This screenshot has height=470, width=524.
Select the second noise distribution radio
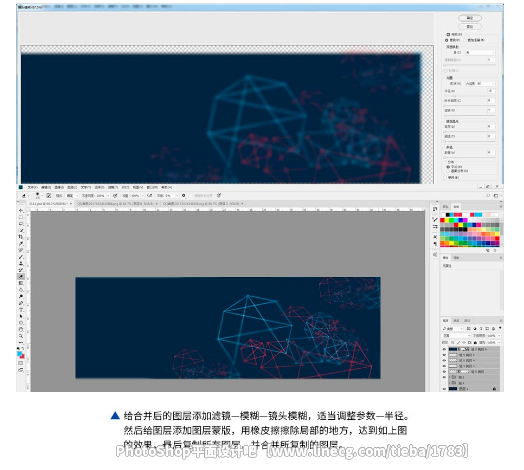click(x=448, y=171)
